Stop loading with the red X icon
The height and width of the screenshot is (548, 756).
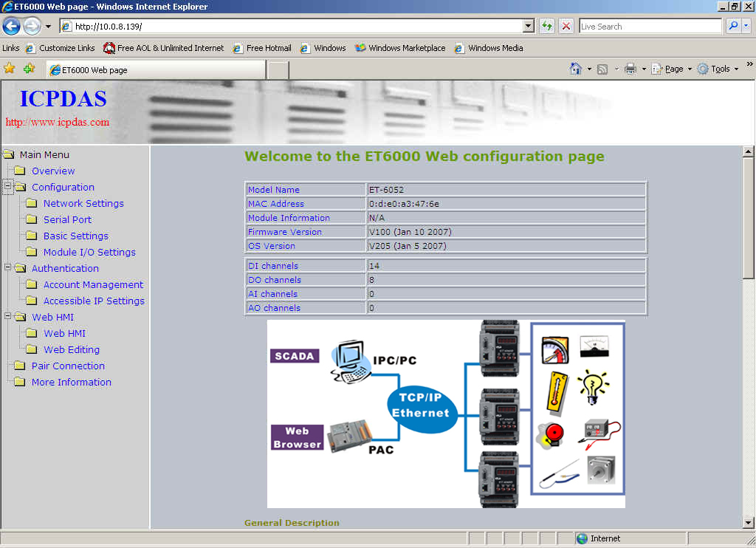[566, 26]
